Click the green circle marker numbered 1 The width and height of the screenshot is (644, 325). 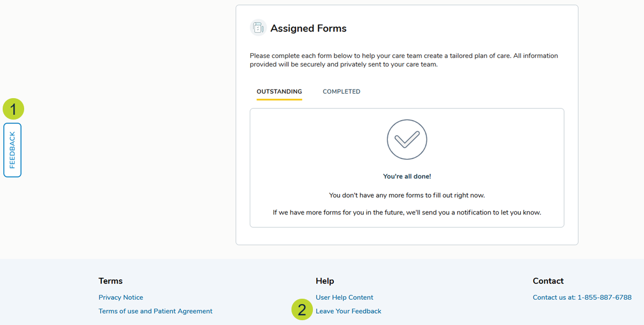click(x=13, y=109)
